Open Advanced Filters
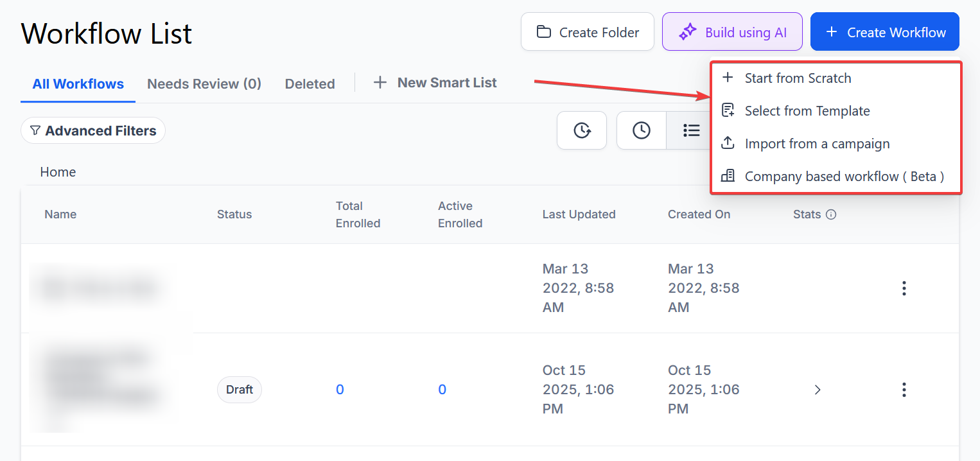 click(x=93, y=131)
